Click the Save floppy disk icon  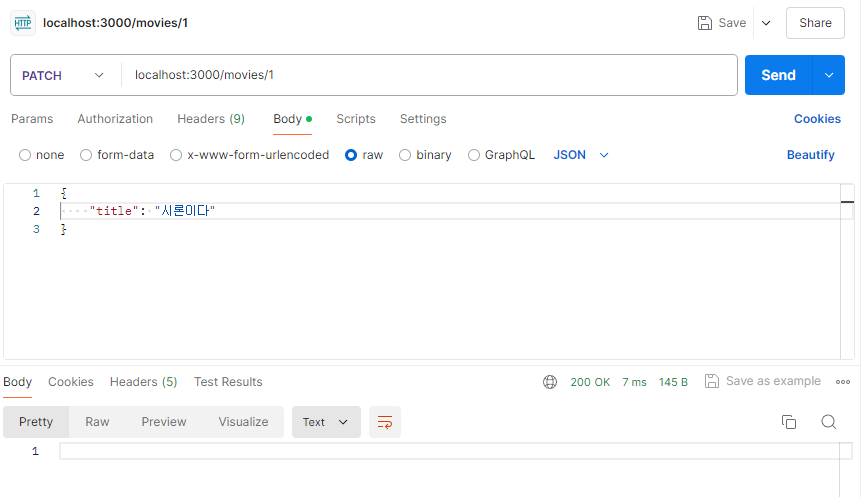coord(704,23)
